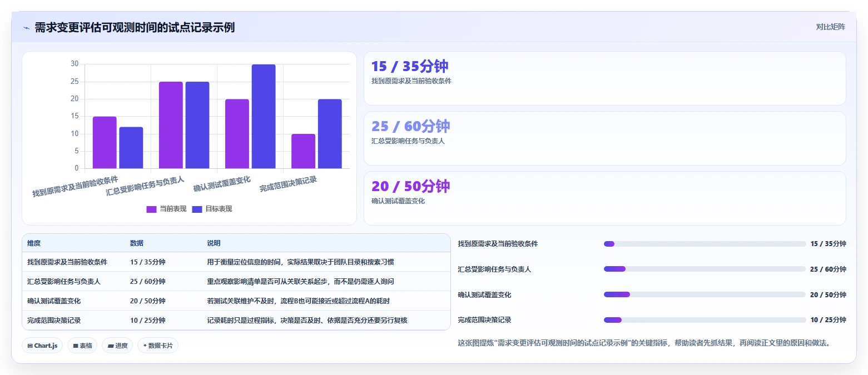Click the lightning icon beside the title
This screenshot has height=375, width=868.
click(x=26, y=28)
